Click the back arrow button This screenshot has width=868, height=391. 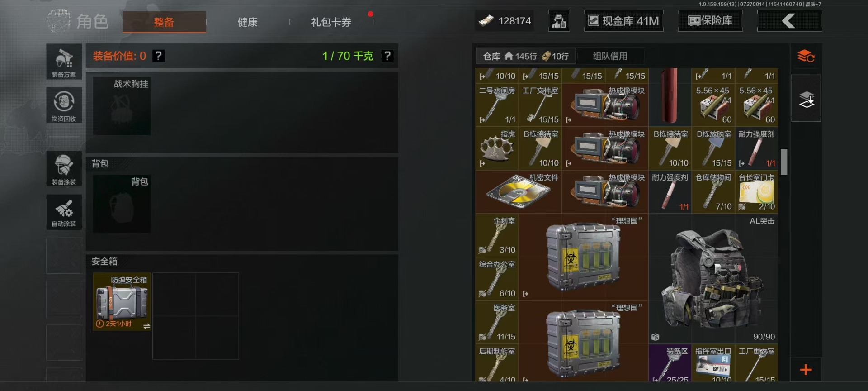pos(789,21)
